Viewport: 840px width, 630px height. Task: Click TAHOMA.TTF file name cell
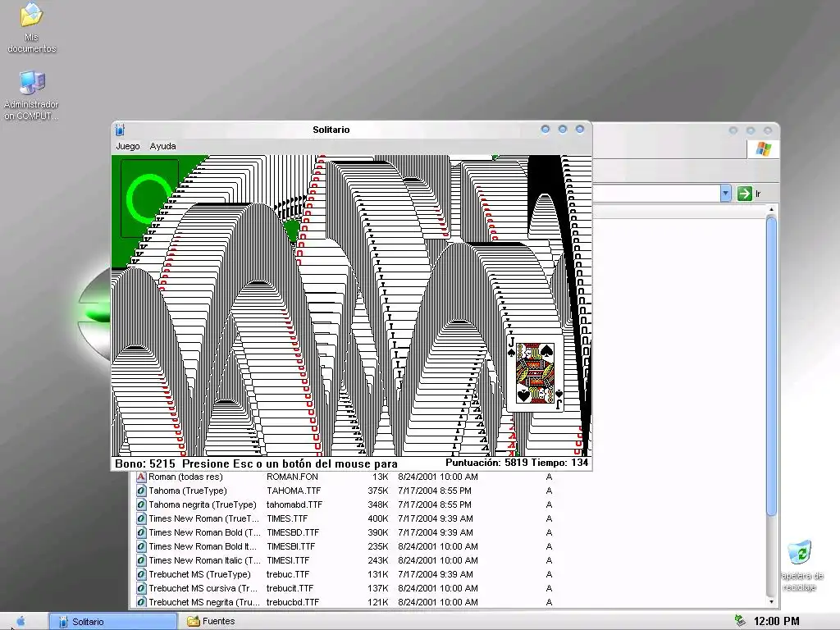click(x=294, y=491)
